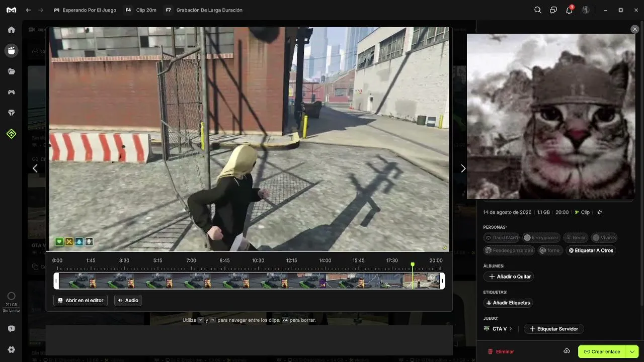The height and width of the screenshot is (362, 644).
Task: Show the previous clip
Action: pos(35,168)
